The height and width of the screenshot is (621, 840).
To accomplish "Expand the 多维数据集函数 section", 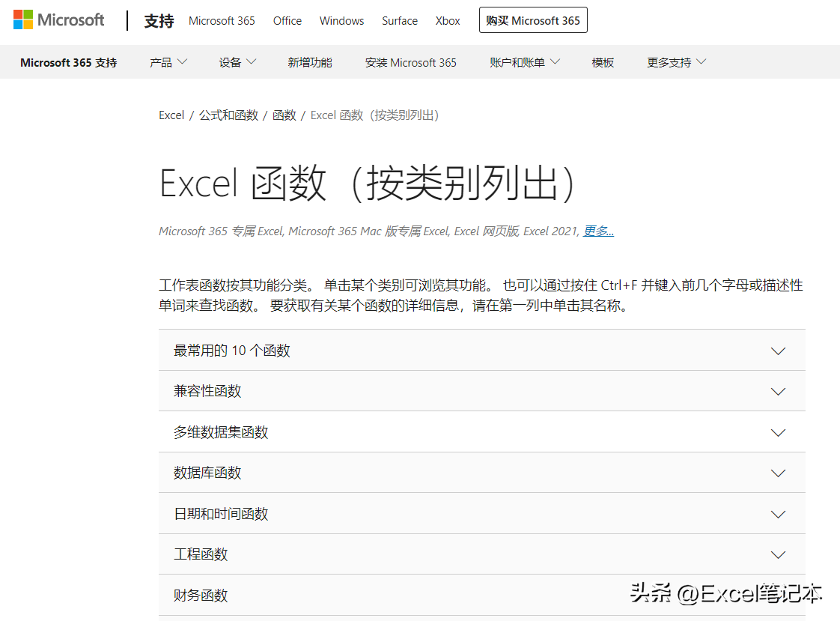I will [x=482, y=432].
